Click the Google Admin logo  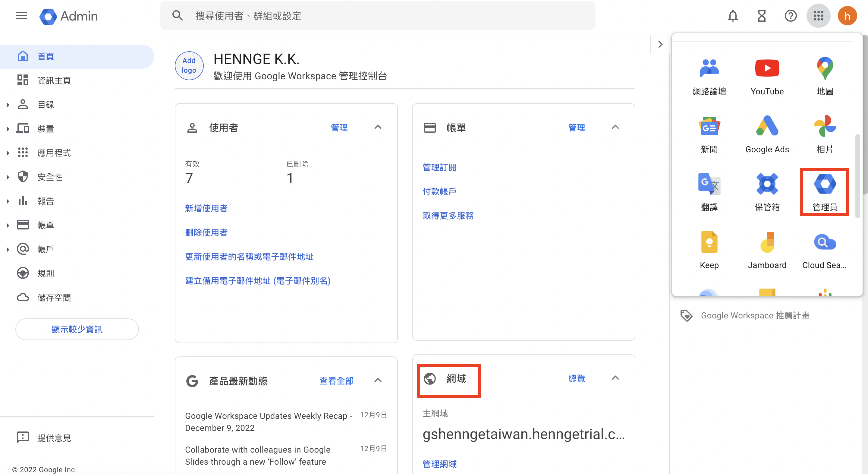(68, 16)
